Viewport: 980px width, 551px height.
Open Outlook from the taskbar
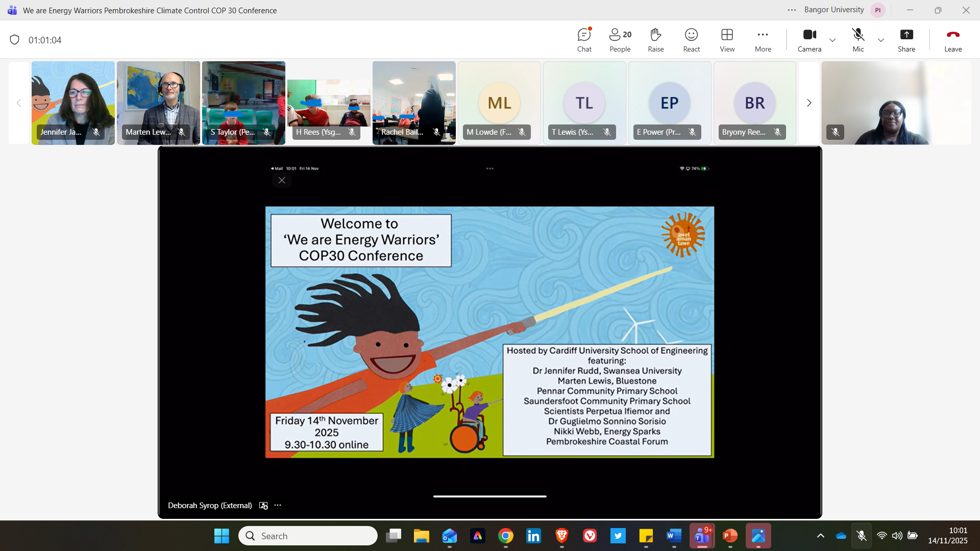coord(449,536)
